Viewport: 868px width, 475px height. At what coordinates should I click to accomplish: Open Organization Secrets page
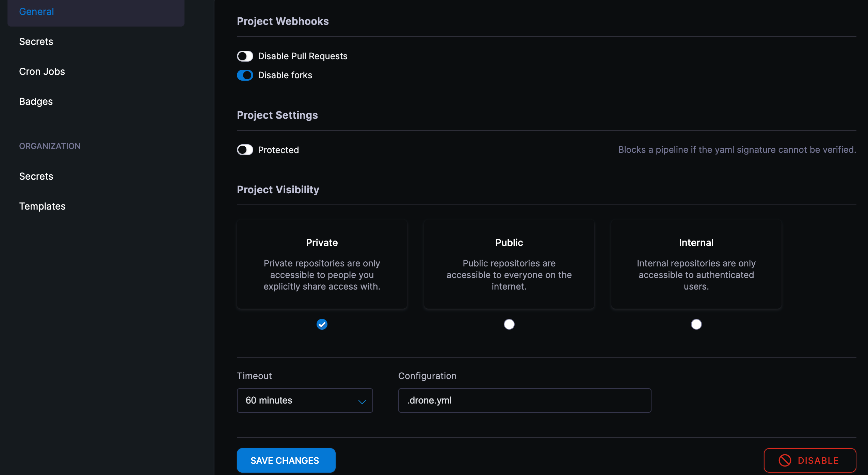pos(36,176)
